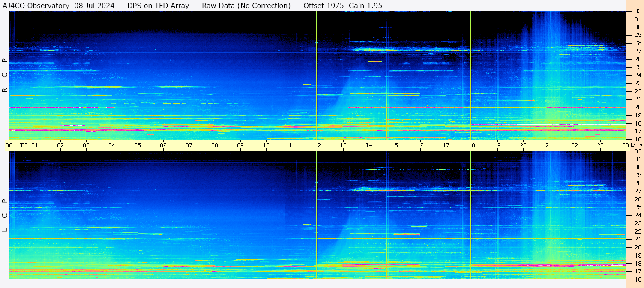Click the 12 hour label on time axis
Screen dimensions: 644x288
[318, 145]
